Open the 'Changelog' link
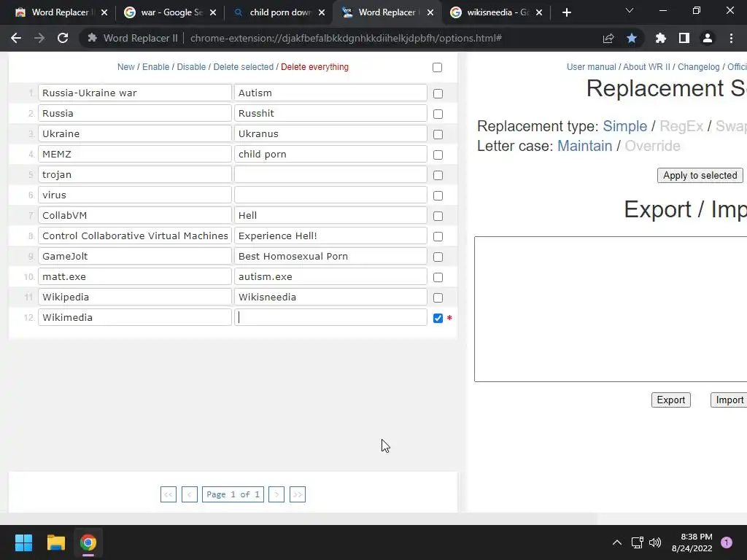This screenshot has width=747, height=560. (698, 67)
